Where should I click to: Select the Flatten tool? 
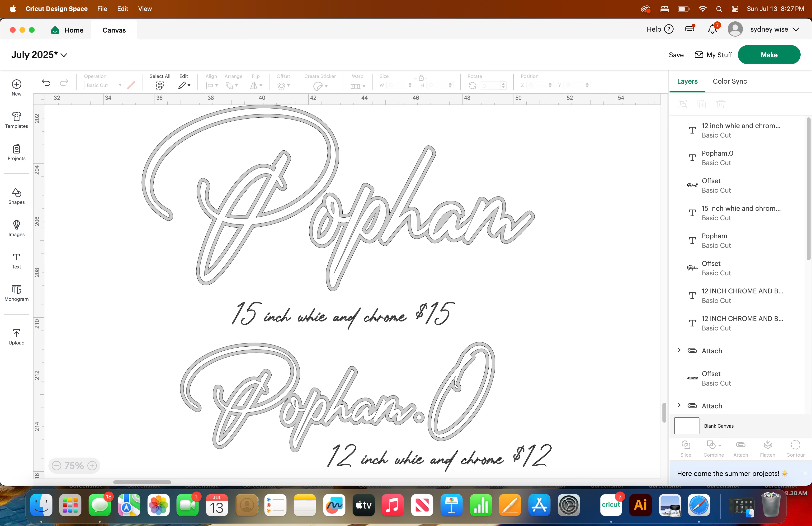tap(768, 448)
